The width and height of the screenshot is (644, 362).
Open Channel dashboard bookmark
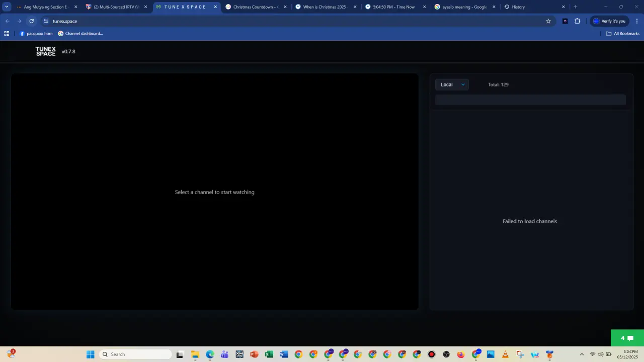[80, 34]
